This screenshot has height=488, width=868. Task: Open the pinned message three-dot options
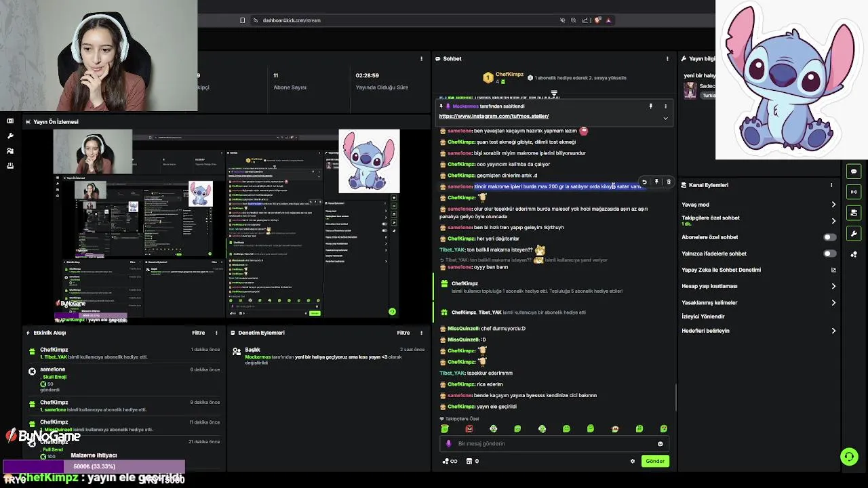pos(665,106)
